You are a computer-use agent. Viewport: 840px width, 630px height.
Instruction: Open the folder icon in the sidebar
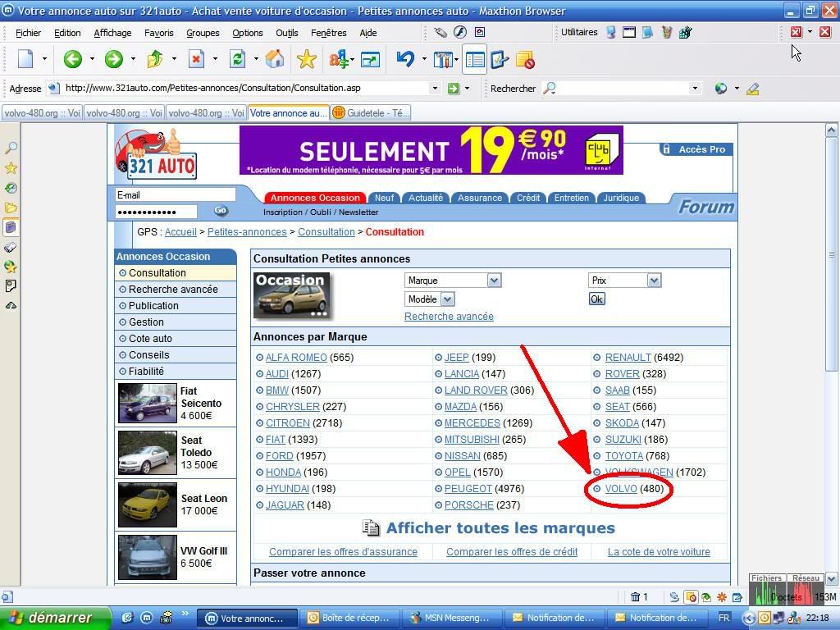[x=11, y=208]
